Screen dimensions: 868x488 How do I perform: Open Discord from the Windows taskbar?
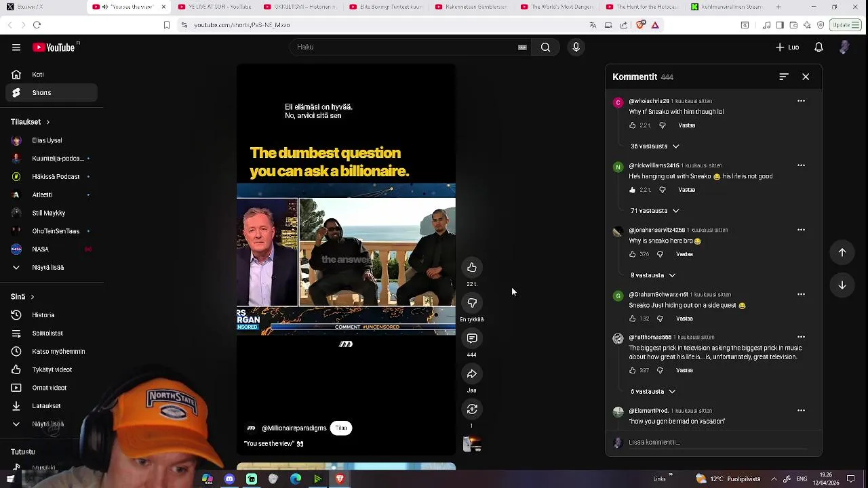229,479
